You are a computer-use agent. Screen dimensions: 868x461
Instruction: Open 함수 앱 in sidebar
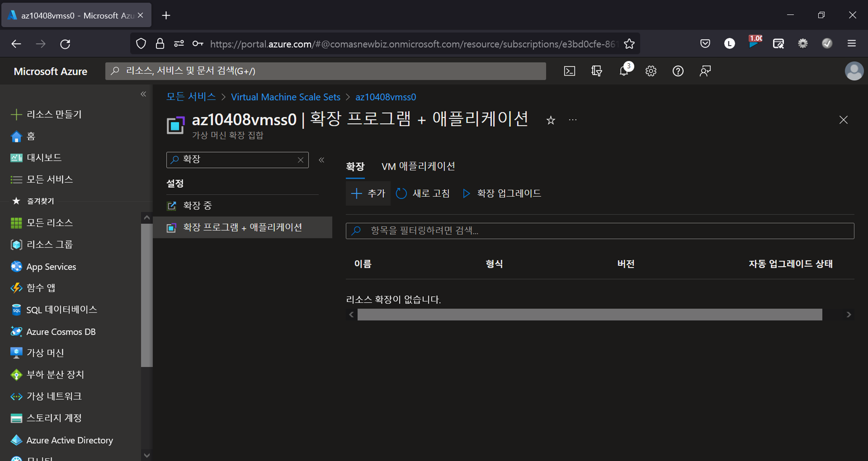(33, 288)
